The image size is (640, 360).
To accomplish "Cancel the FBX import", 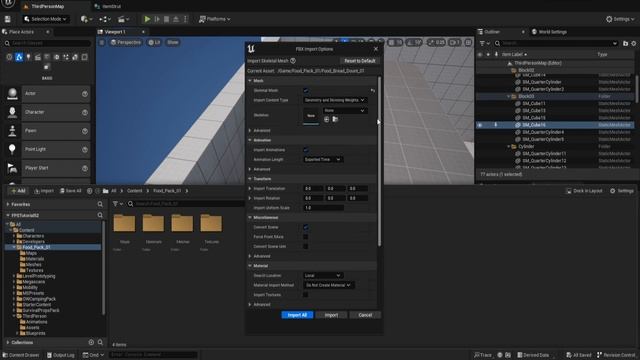I will click(365, 315).
